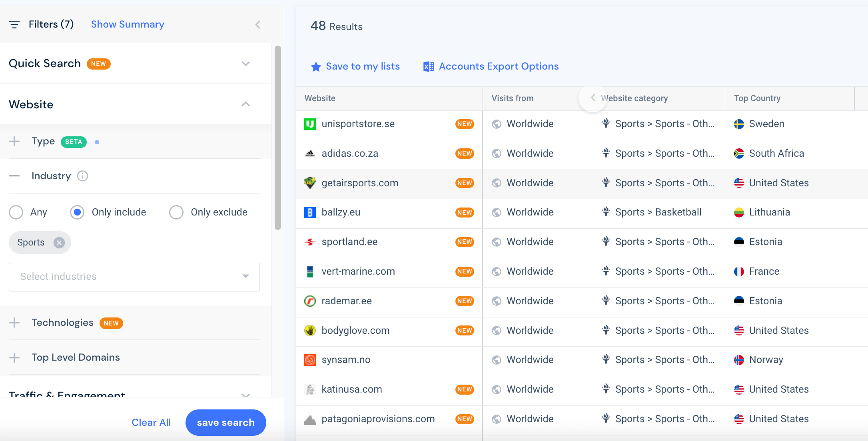Click the Lithuania flag icon
Viewport: 868px width, 441px height.
[739, 213]
